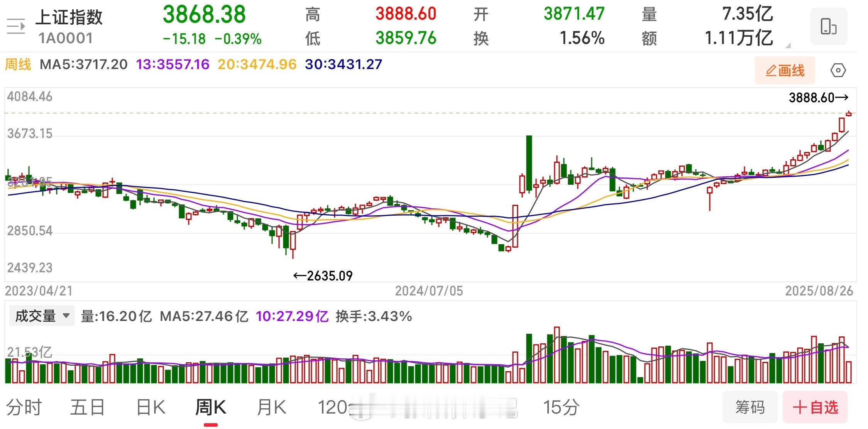Select MA5:3717.20 indicator value
The width and height of the screenshot is (868, 429).
84,64
